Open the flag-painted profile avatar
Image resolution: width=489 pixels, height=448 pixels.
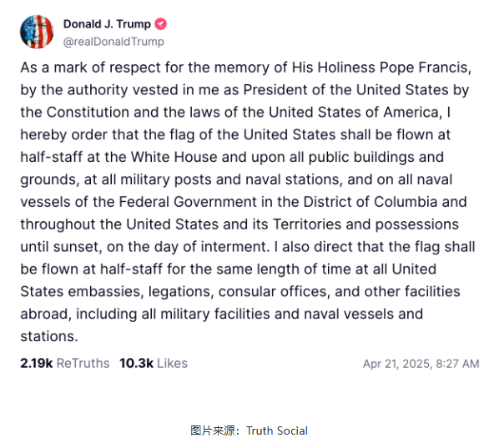pos(37,32)
